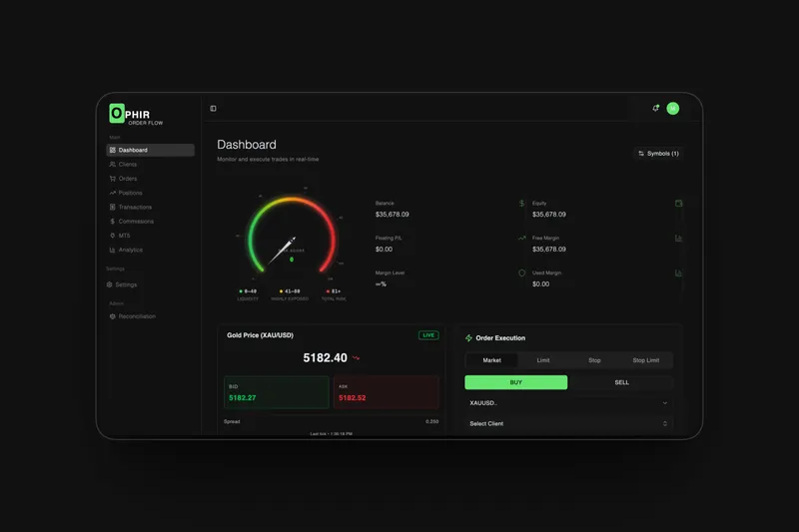Choose the SELL side
The width and height of the screenshot is (799, 532).
(x=621, y=382)
